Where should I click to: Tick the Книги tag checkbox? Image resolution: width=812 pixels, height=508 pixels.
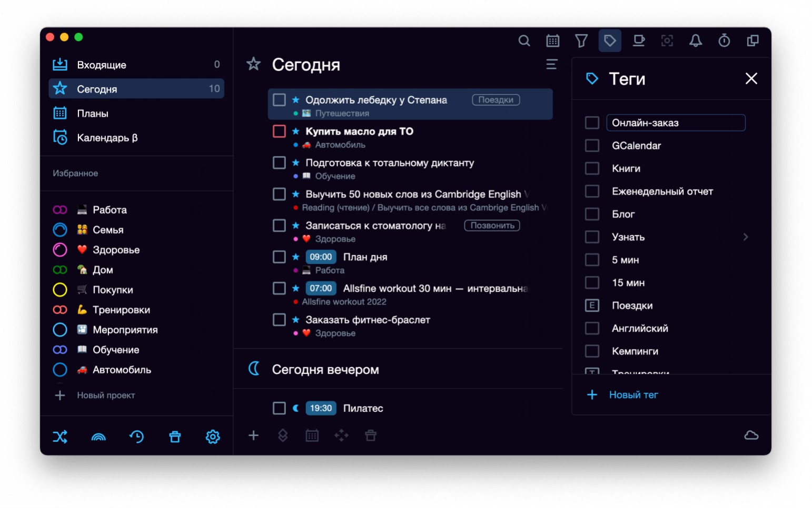pos(592,168)
